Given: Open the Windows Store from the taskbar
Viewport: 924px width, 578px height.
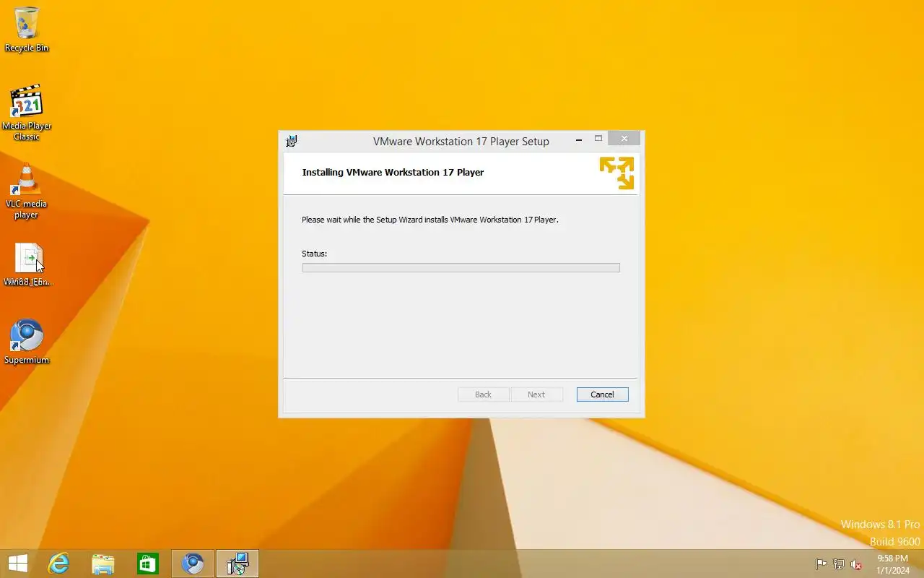Looking at the screenshot, I should coord(148,564).
